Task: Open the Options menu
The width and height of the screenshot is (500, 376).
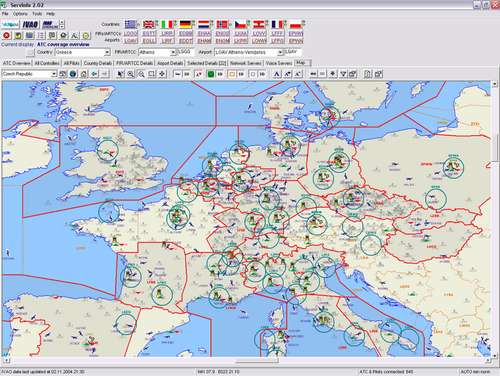Action: point(20,14)
